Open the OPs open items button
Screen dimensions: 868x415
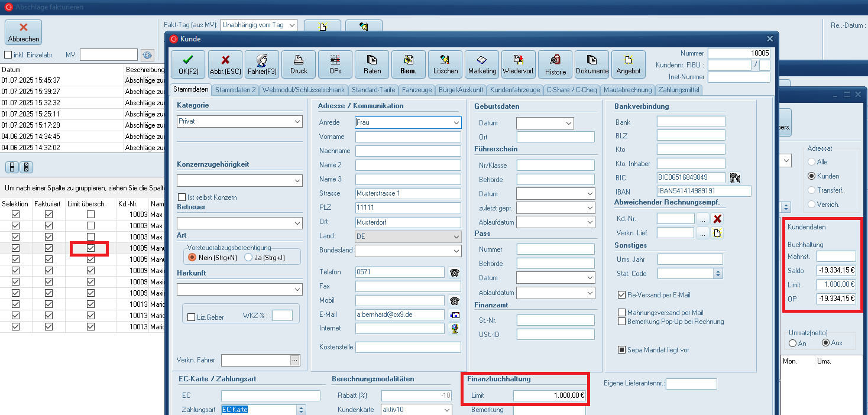(335, 64)
